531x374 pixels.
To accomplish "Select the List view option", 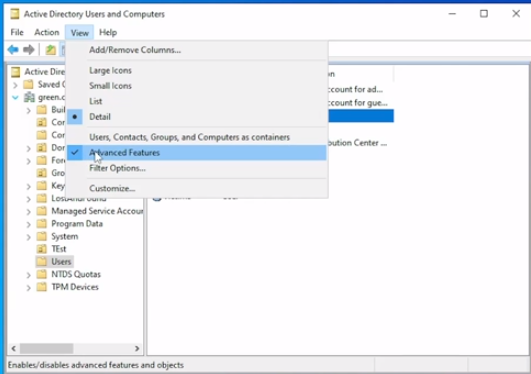I will (x=196, y=101).
